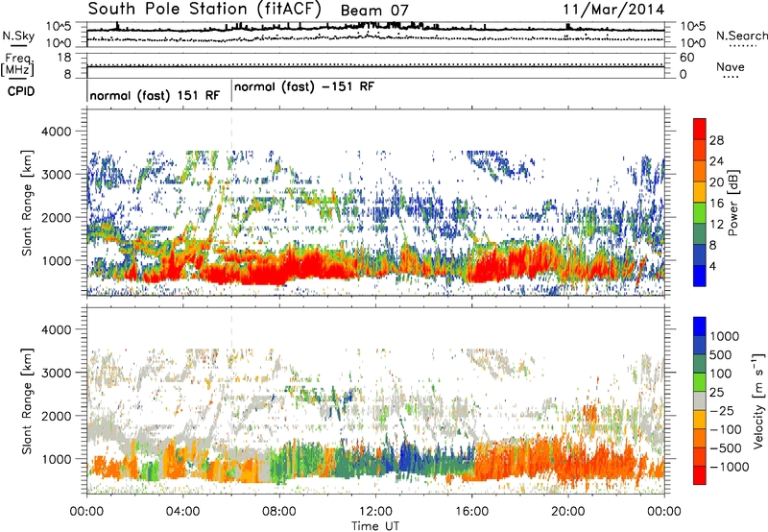Click the "4000" range tick of the velocity panel
The image size is (768, 532).
tap(59, 329)
